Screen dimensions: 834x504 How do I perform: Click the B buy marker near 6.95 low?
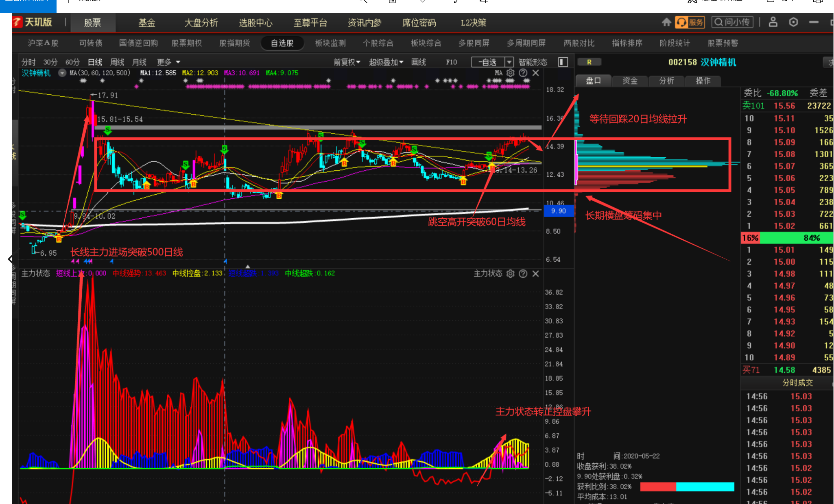(59, 239)
